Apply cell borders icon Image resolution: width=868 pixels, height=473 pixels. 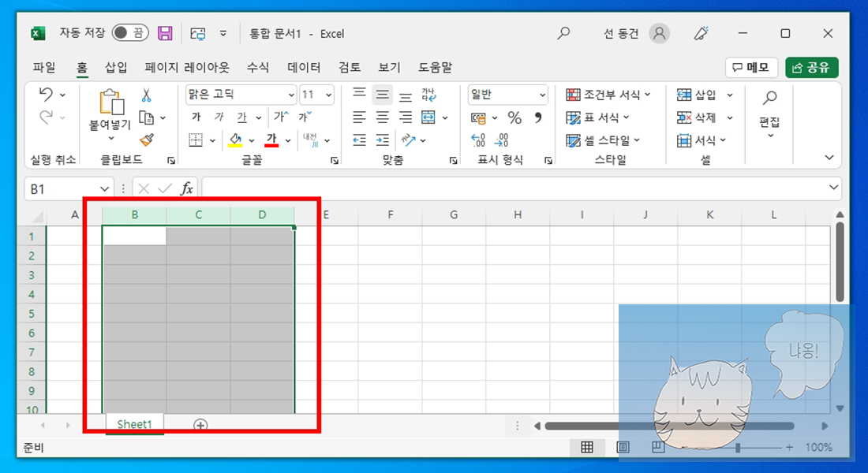196,140
